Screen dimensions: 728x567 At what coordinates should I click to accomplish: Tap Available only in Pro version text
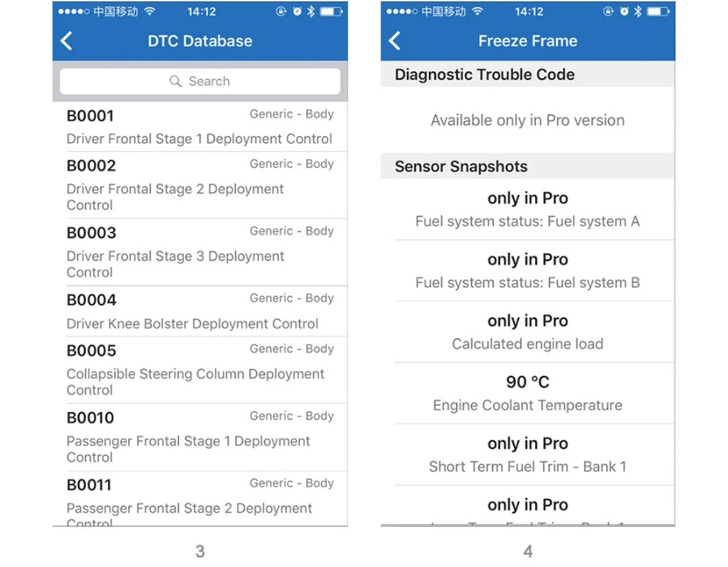pos(528,120)
